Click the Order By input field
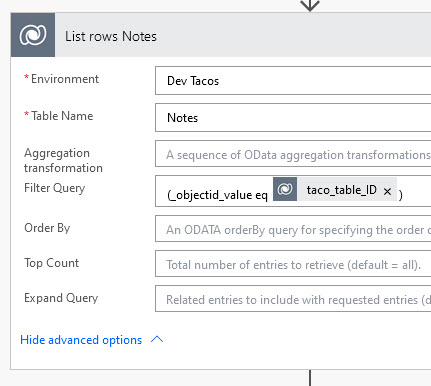Viewport: 431px width, 386px height. [293, 229]
